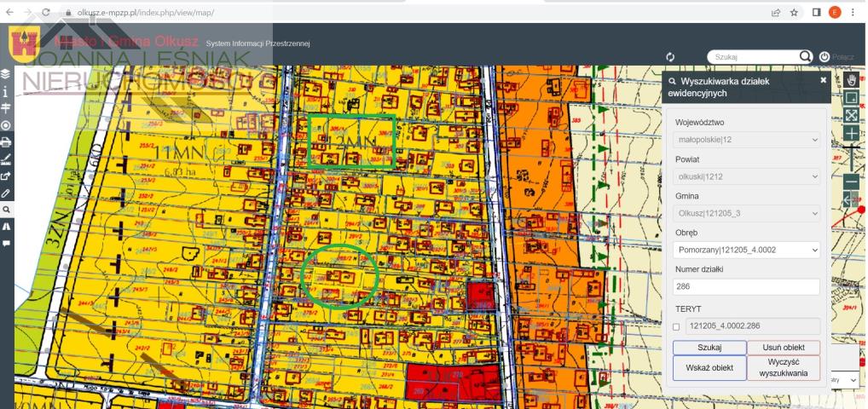The height and width of the screenshot is (409, 868).
Task: Click the zoom to full extent icon
Action: 850,115
